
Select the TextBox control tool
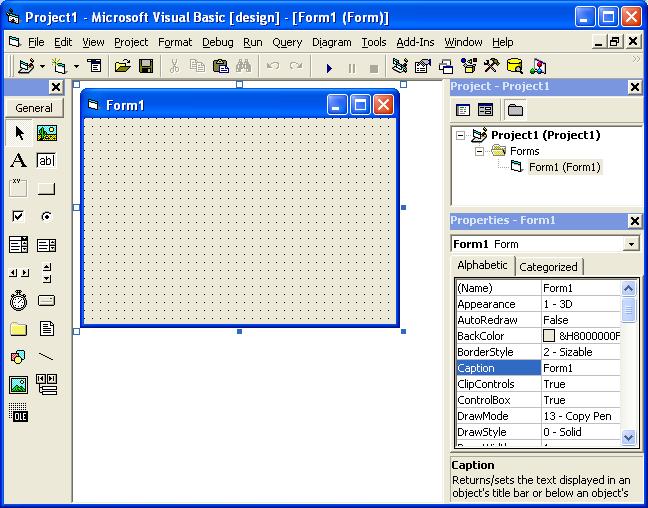point(46,160)
